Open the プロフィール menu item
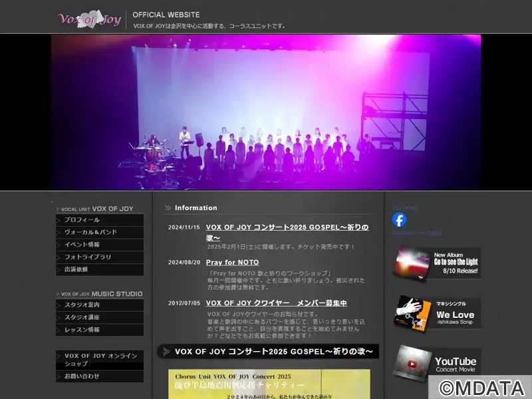The height and width of the screenshot is (399, 532). pos(100,220)
